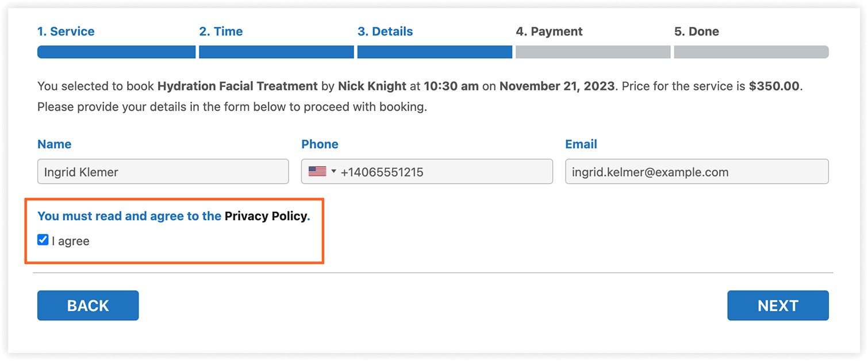Focus the Name input field
The image size is (868, 361).
click(163, 171)
